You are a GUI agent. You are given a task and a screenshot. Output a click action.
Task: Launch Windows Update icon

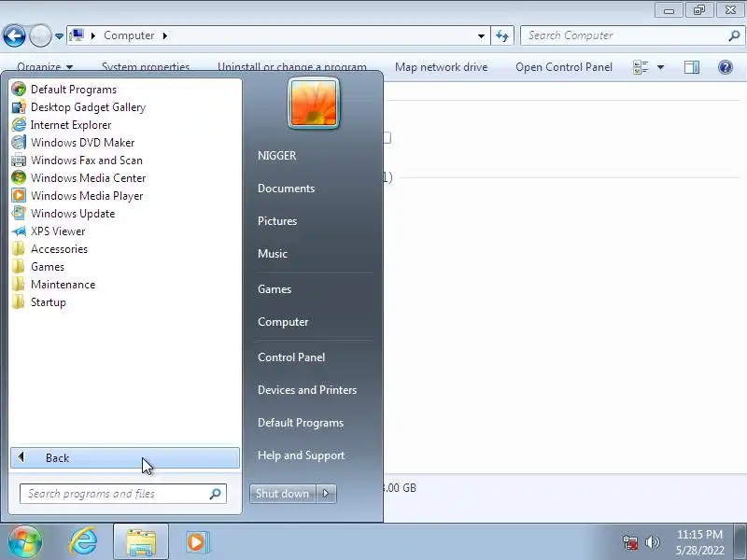point(19,214)
